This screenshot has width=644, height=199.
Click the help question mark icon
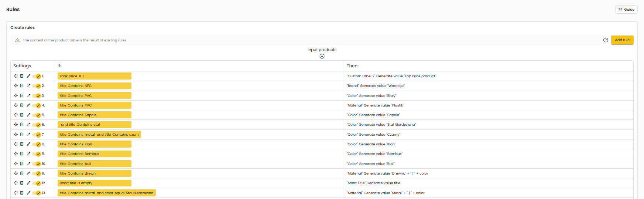pyautogui.click(x=606, y=40)
